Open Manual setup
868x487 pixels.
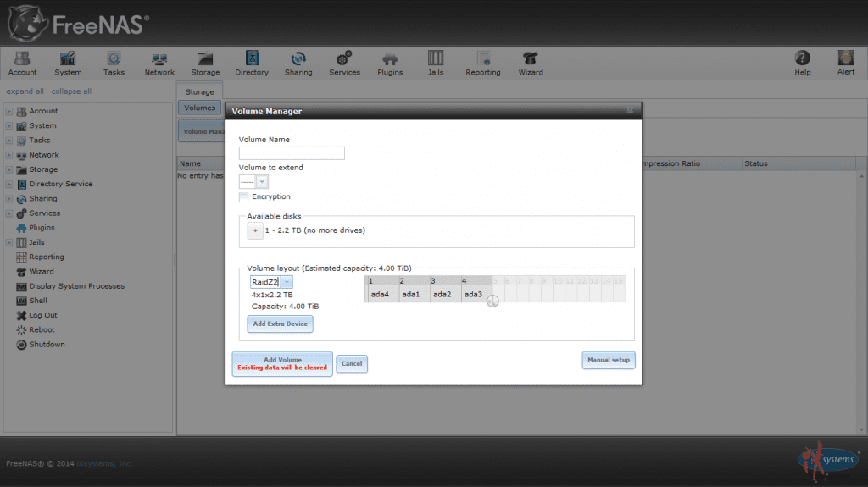tap(609, 360)
